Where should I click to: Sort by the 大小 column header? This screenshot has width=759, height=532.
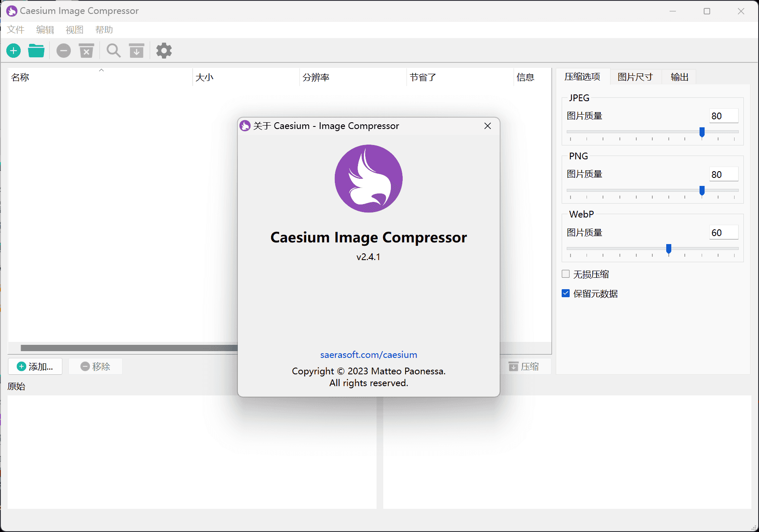[x=246, y=77]
